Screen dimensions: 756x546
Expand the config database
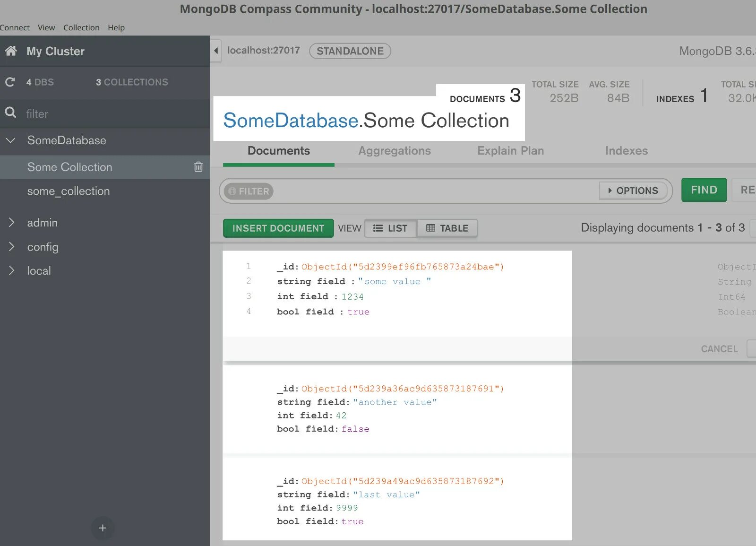point(11,246)
